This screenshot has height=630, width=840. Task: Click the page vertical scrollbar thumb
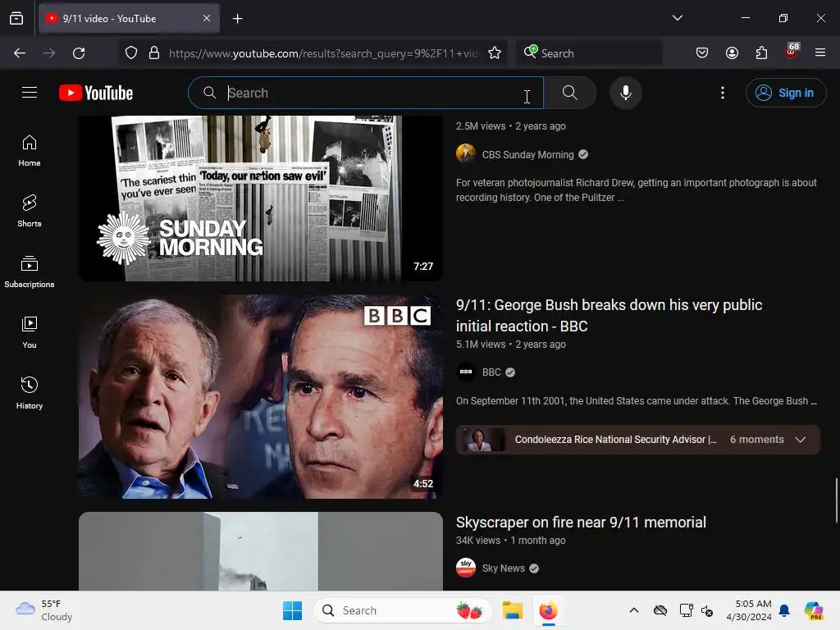tap(836, 500)
